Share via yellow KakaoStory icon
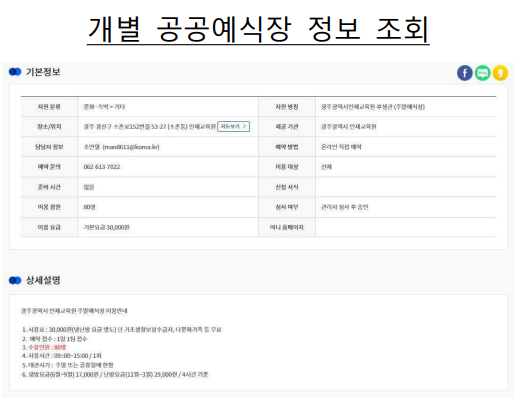Image resolution: width=528 pixels, height=416 pixels. tap(500, 73)
